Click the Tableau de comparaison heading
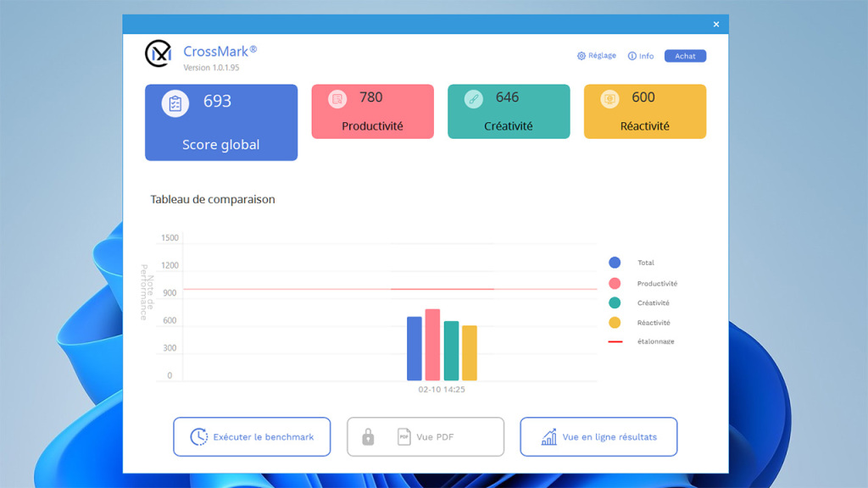This screenshot has width=868, height=488. [x=213, y=199]
